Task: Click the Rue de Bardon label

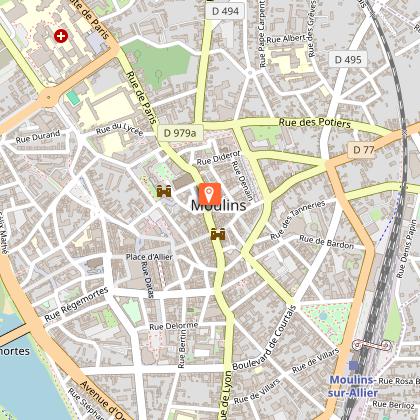Action: pos(326,242)
